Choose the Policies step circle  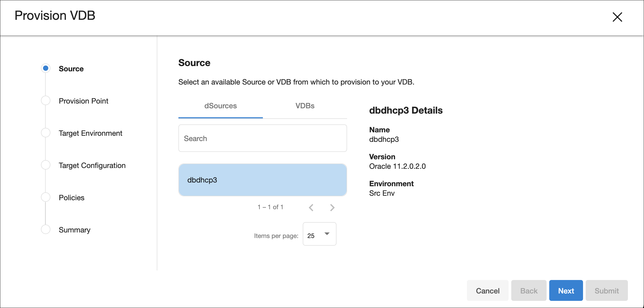point(46,197)
